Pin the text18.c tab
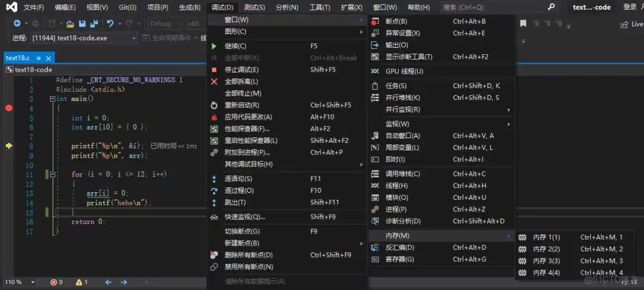 [x=39, y=58]
